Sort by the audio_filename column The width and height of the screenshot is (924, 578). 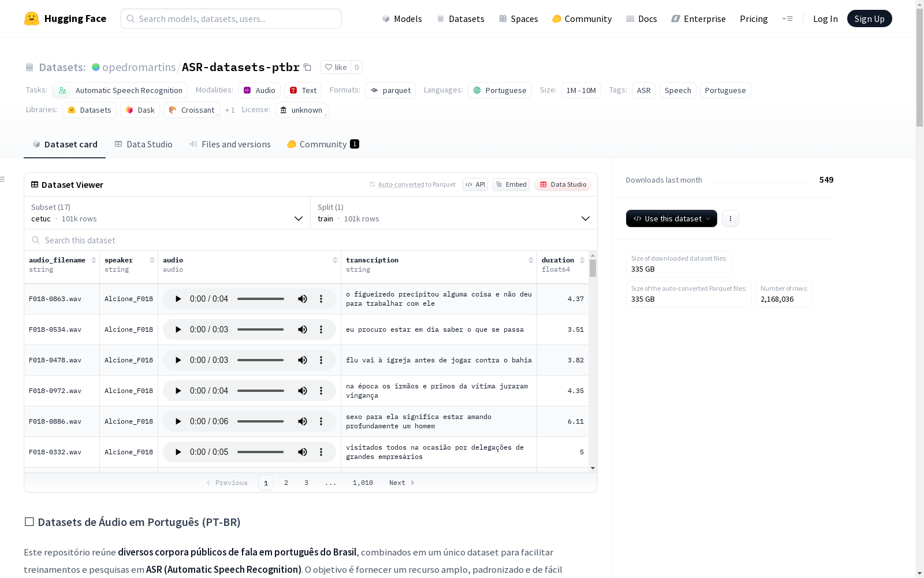(x=94, y=260)
